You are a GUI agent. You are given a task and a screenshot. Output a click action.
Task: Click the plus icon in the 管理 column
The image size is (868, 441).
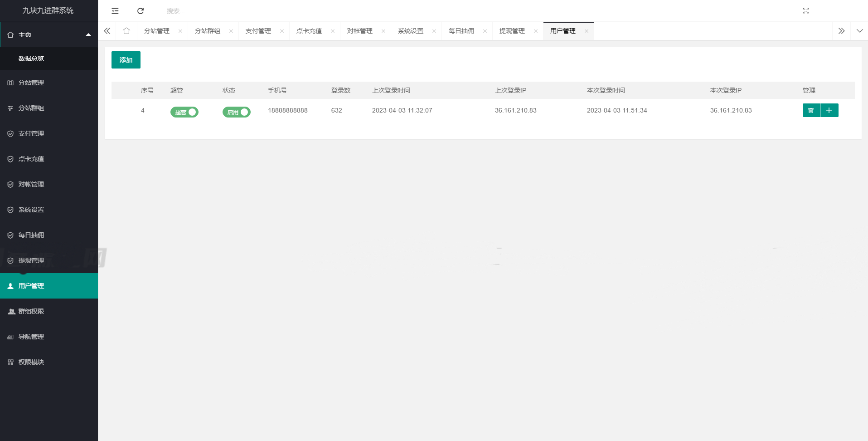pos(829,110)
